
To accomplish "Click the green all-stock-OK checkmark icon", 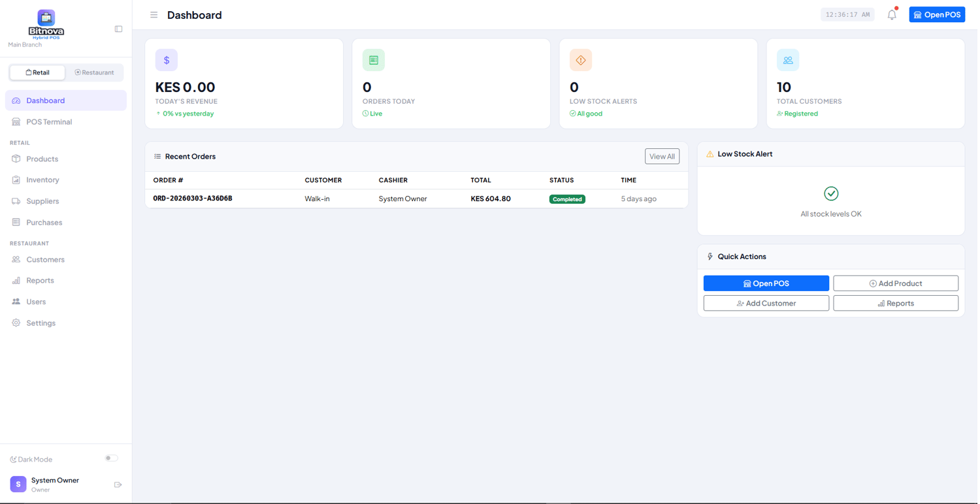I will pyautogui.click(x=831, y=193).
